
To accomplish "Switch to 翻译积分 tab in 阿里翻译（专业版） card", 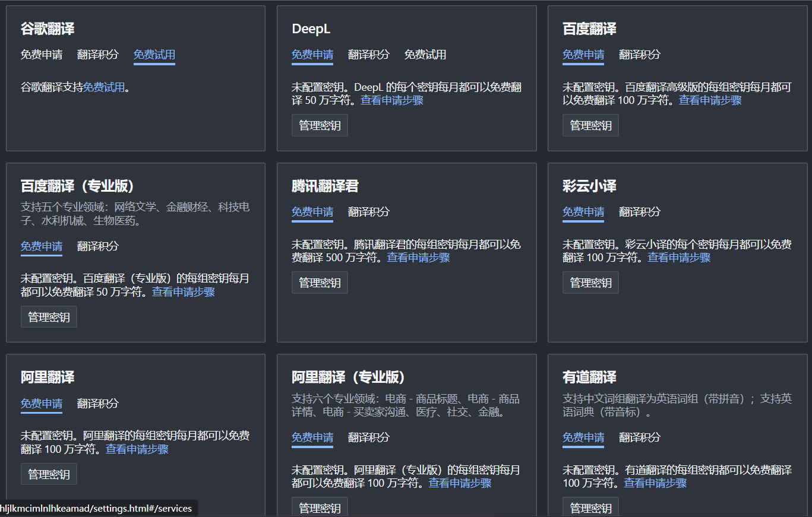I will click(x=369, y=437).
